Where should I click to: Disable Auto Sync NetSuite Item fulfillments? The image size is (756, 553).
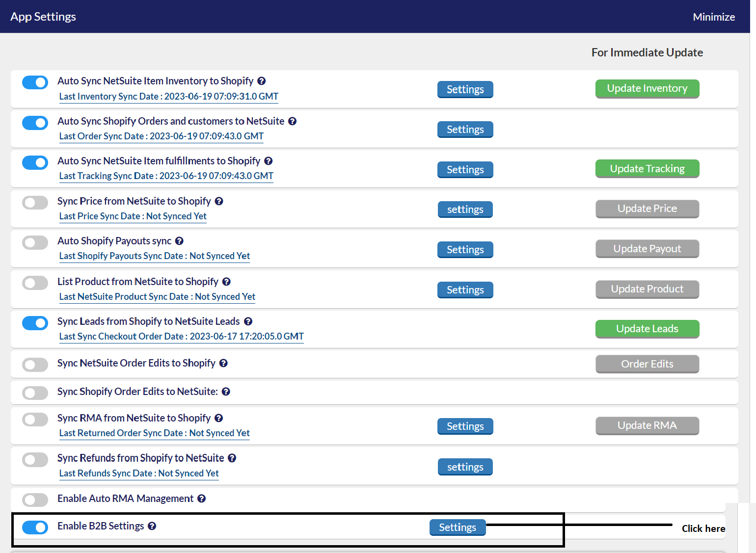pos(35,162)
